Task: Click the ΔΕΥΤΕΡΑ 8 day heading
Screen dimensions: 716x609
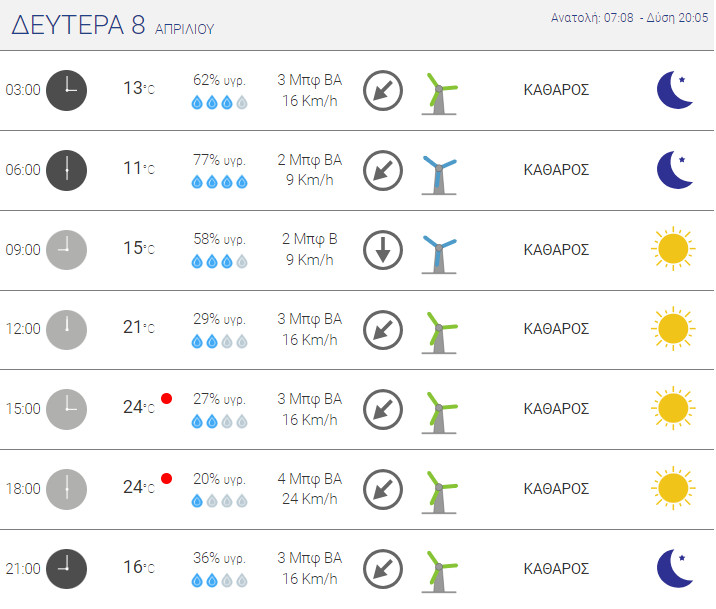Action: pyautogui.click(x=78, y=26)
